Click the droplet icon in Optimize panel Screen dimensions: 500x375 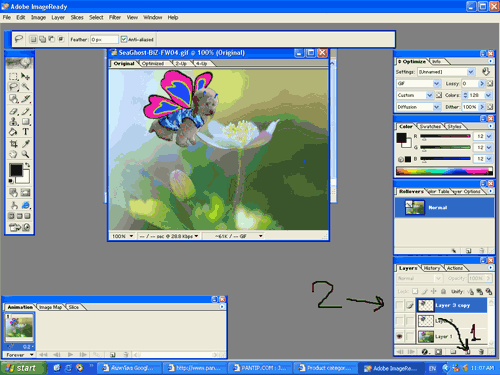point(486,71)
